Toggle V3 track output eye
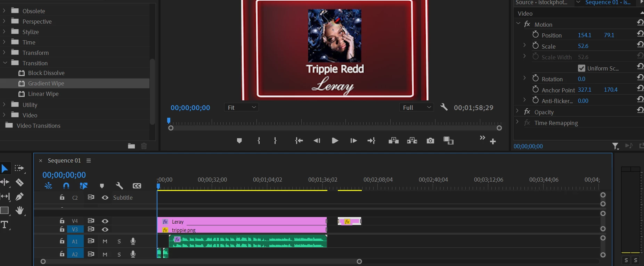This screenshot has width=644, height=266. 105,230
